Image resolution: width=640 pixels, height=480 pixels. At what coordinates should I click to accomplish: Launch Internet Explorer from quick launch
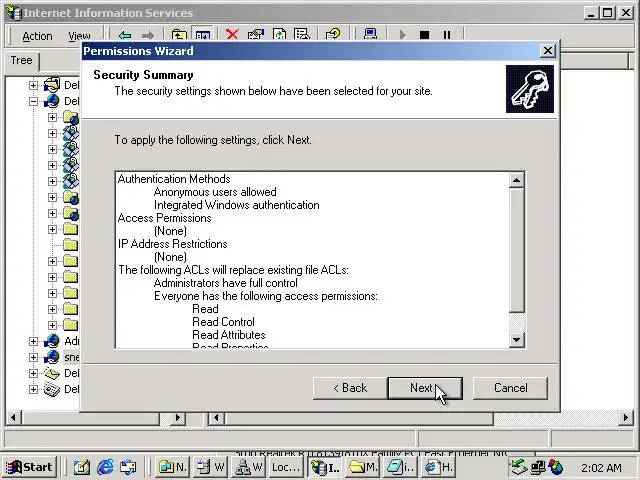(105, 467)
